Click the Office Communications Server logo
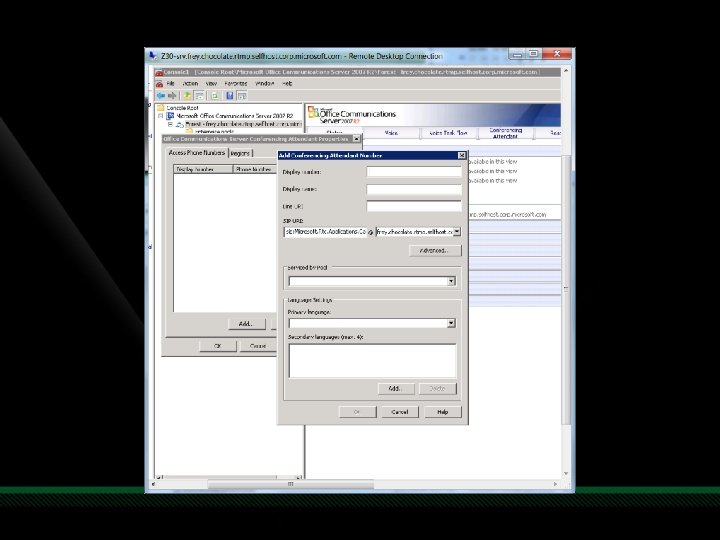Viewport: 720px width, 540px height. [x=352, y=114]
